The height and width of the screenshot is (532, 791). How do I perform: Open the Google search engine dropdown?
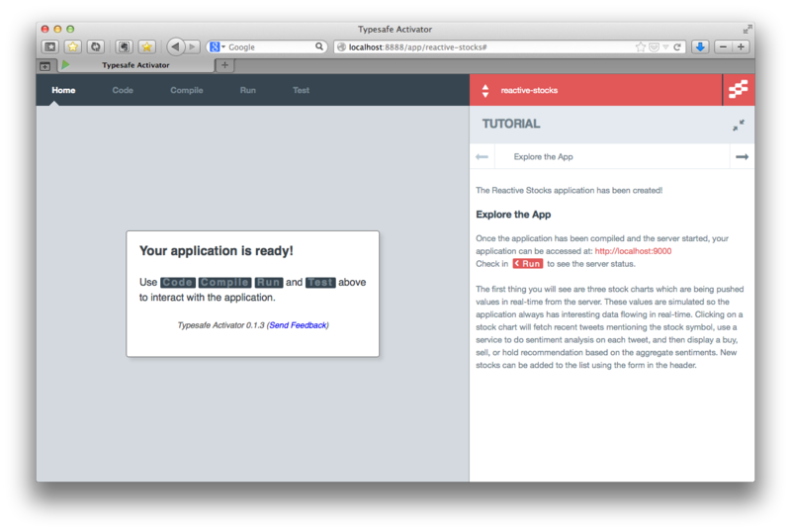(x=217, y=46)
